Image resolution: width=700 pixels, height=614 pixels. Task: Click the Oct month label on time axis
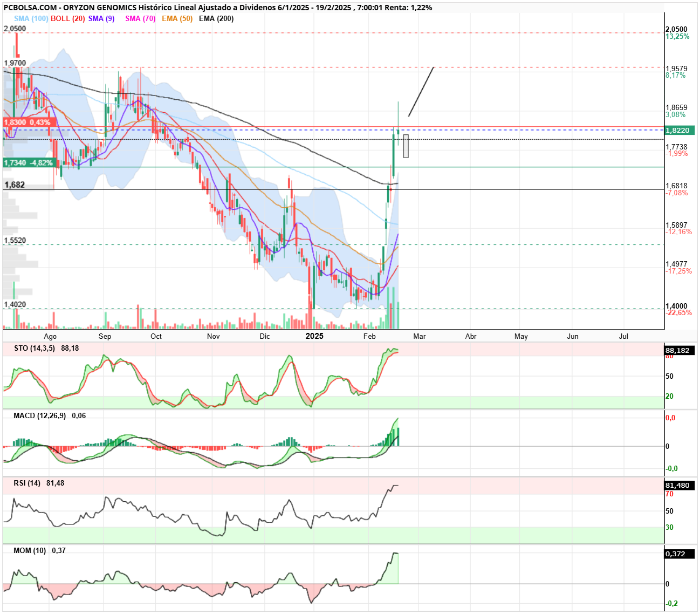point(156,336)
